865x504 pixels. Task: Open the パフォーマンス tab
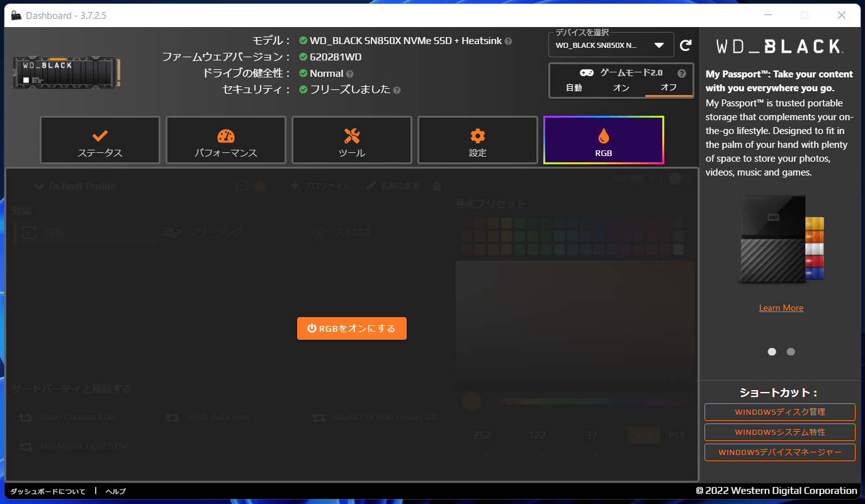tap(226, 140)
